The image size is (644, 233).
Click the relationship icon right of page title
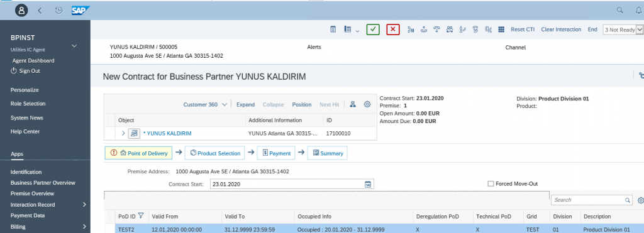641,75
